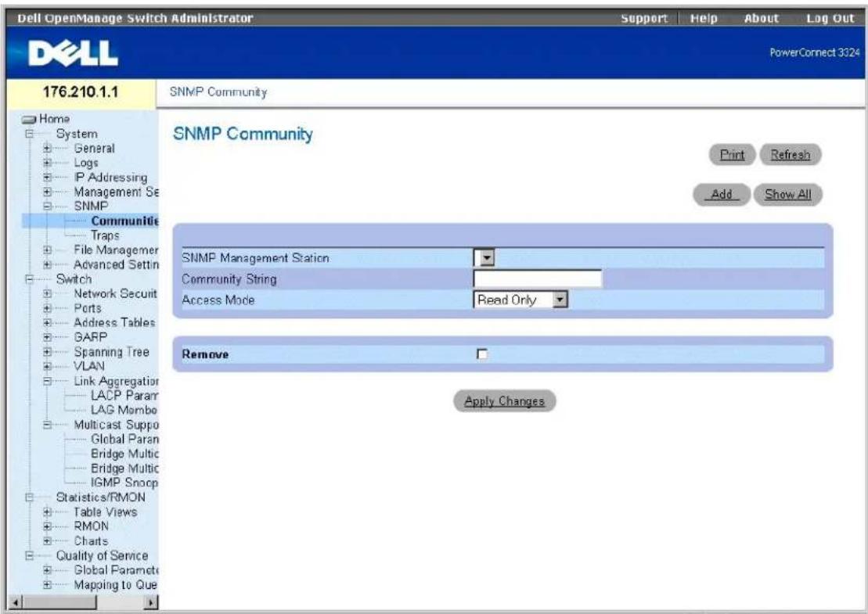Expand the Mapping to Queue node
Screen dimensions: 868x614
click(48, 584)
